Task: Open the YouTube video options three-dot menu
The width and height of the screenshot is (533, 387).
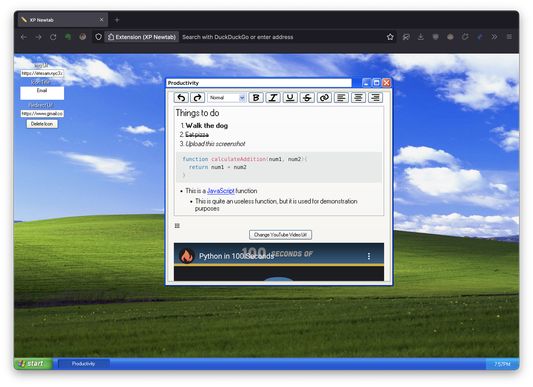Action: [369, 256]
